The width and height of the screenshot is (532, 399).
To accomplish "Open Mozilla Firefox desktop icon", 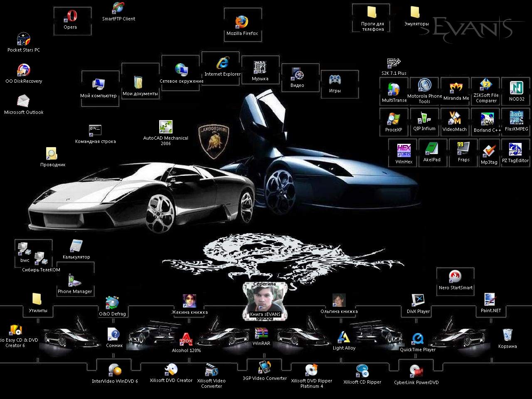I will [242, 22].
